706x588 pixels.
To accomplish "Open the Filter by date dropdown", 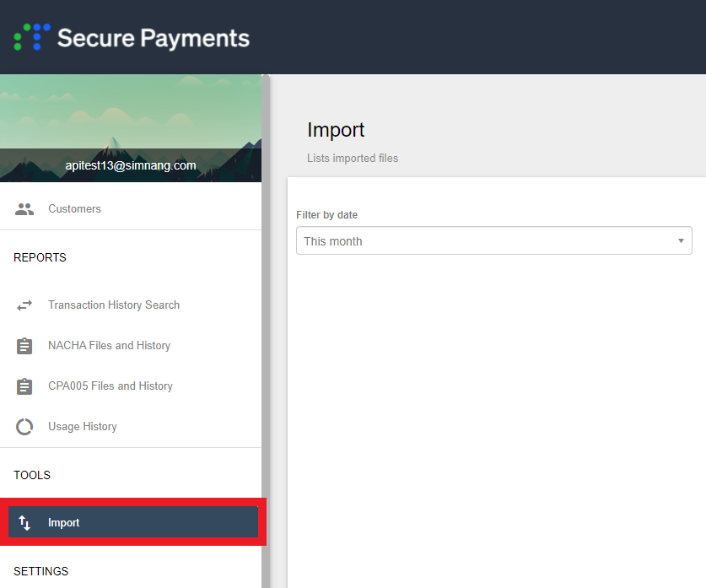I will [x=494, y=241].
